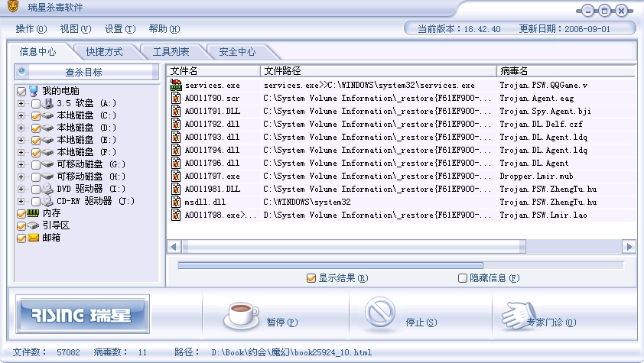Image resolution: width=644 pixels, height=363 pixels.
Task: Click the boot sector icon (引导区)
Action: (33, 225)
